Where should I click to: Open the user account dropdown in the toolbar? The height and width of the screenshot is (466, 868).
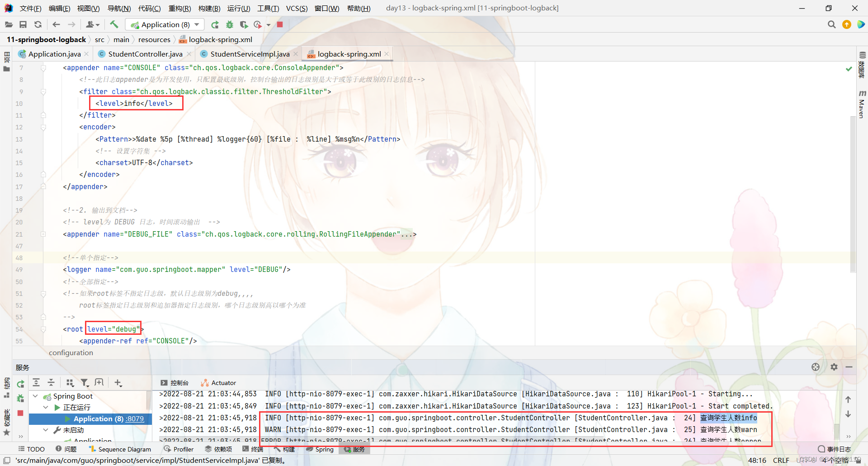(x=93, y=24)
